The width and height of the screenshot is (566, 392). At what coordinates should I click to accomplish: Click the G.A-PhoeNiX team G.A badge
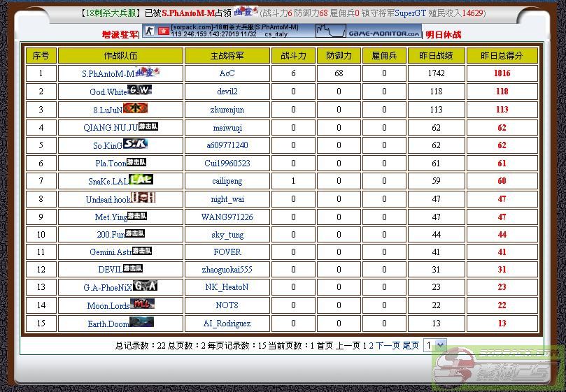[145, 286]
